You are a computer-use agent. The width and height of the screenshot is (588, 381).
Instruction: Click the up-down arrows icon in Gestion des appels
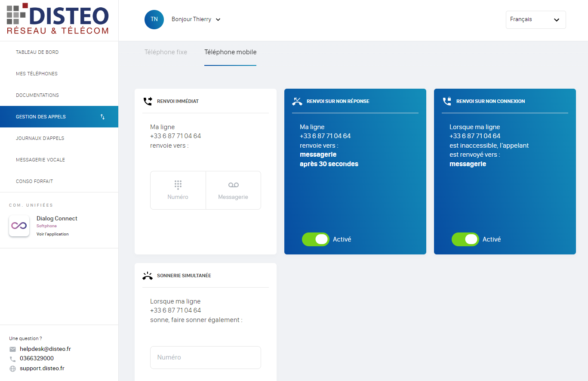point(102,117)
